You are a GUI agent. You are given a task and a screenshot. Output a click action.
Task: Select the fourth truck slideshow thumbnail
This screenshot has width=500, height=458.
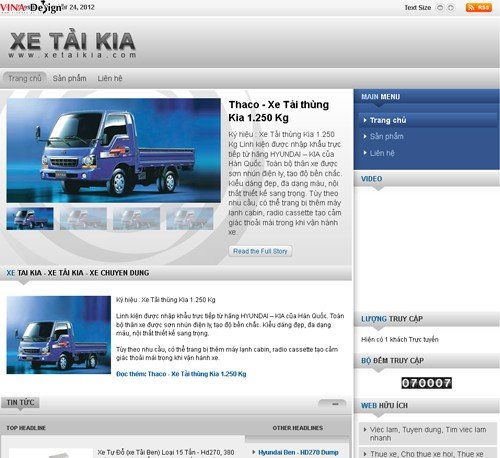pyautogui.click(x=190, y=219)
